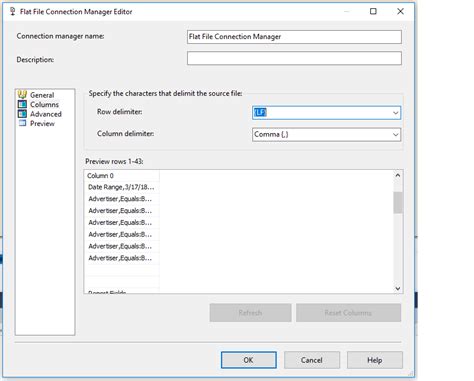This screenshot has width=474, height=381.
Task: Open Help for this dialog
Action: (x=375, y=360)
